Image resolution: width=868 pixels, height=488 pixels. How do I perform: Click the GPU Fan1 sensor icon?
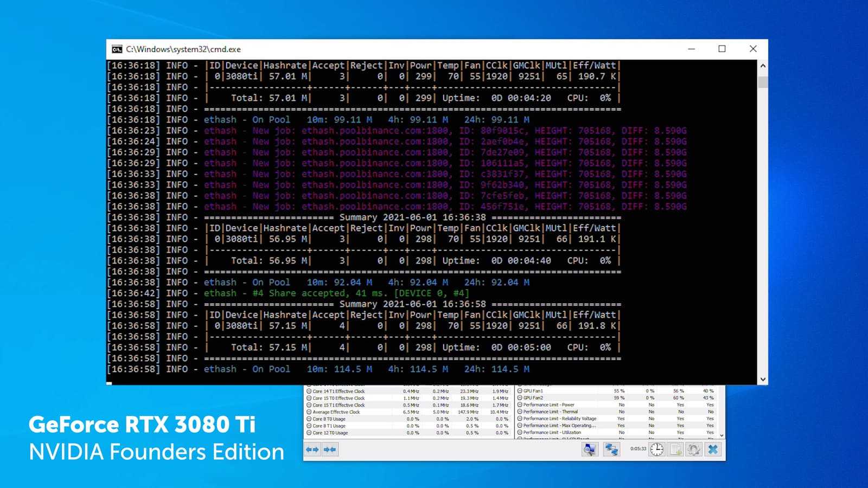coord(520,391)
